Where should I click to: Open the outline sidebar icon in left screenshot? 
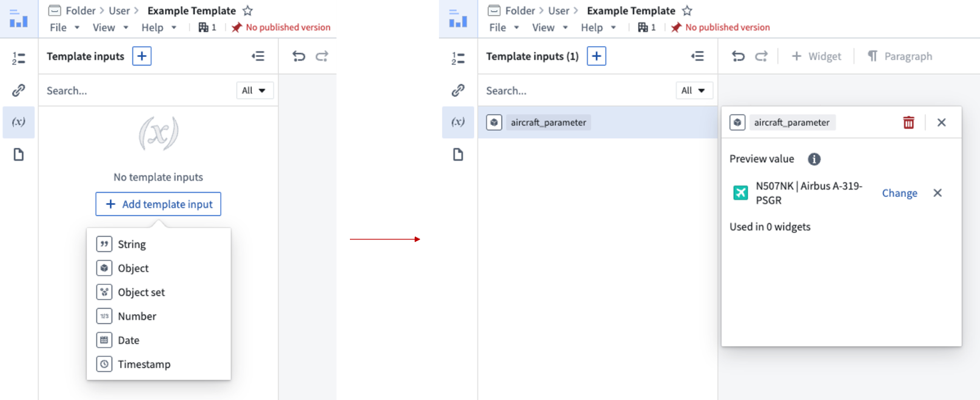19,58
